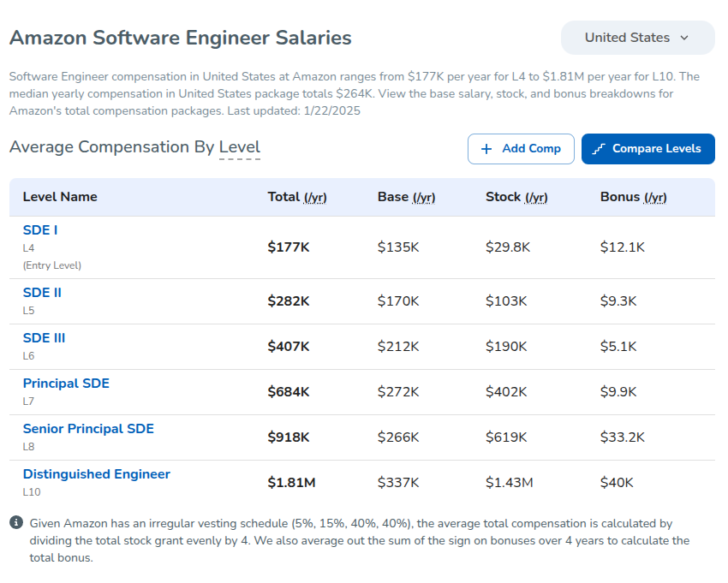
Task: Click the L6 level label
Action: tap(29, 356)
